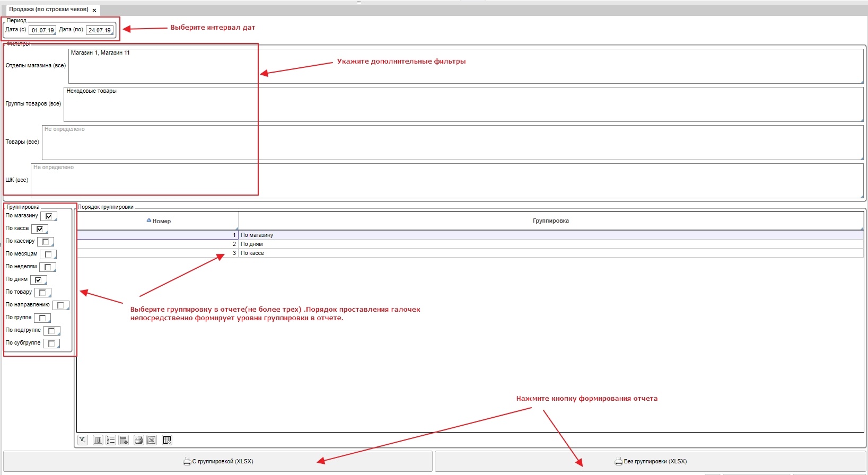
Task: Click the calculator with plus icon
Action: pyautogui.click(x=124, y=440)
